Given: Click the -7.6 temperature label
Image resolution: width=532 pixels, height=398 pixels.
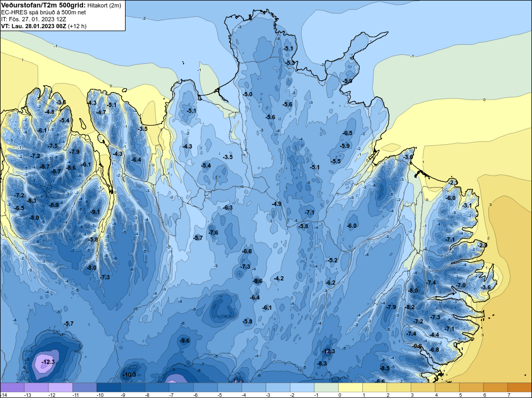Looking at the screenshot, I should [x=214, y=233].
